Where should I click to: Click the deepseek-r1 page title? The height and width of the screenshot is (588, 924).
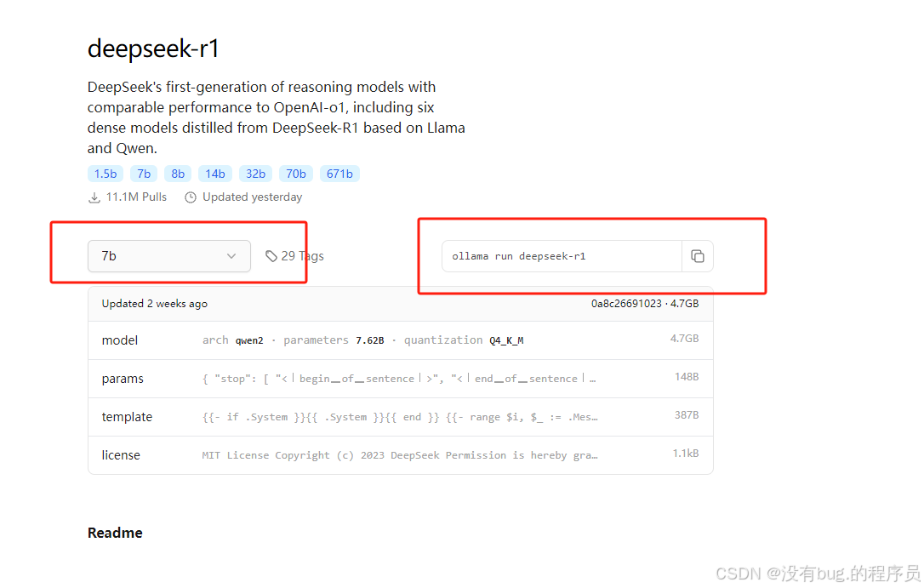pos(153,49)
